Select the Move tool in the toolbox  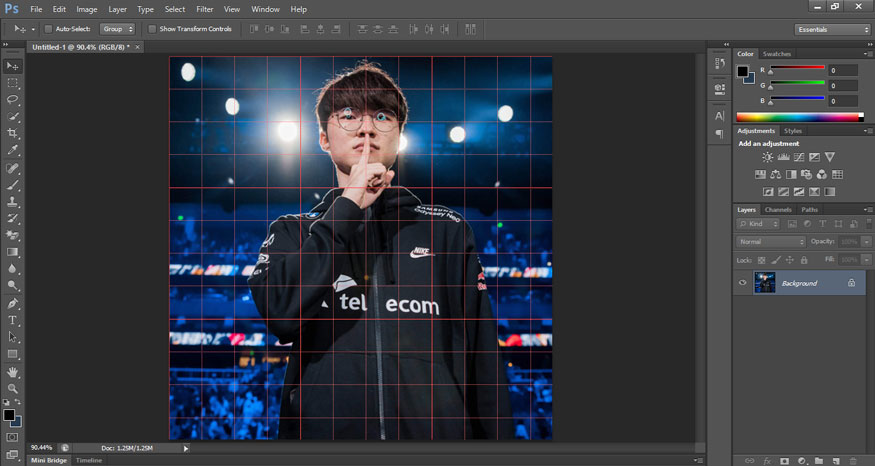pyautogui.click(x=12, y=66)
